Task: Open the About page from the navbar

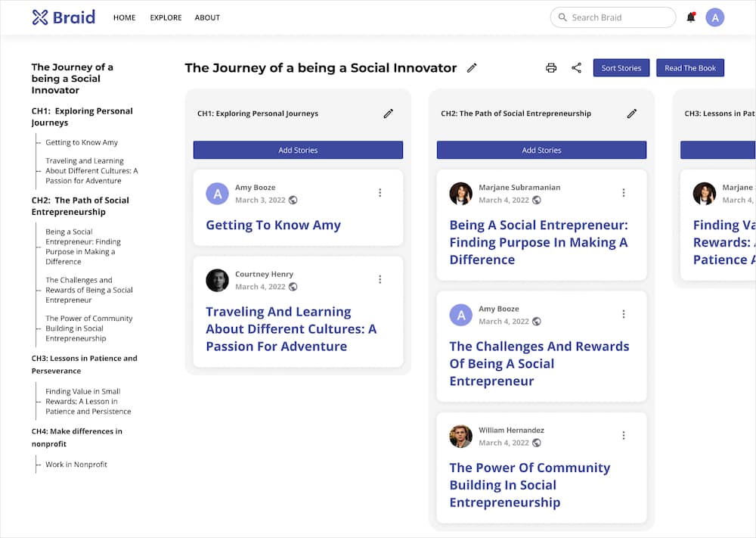Action: coord(207,17)
